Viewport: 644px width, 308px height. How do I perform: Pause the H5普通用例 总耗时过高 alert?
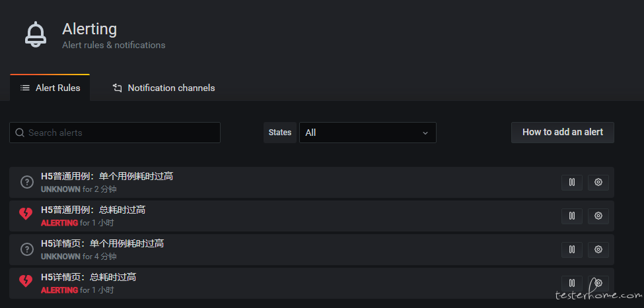572,216
